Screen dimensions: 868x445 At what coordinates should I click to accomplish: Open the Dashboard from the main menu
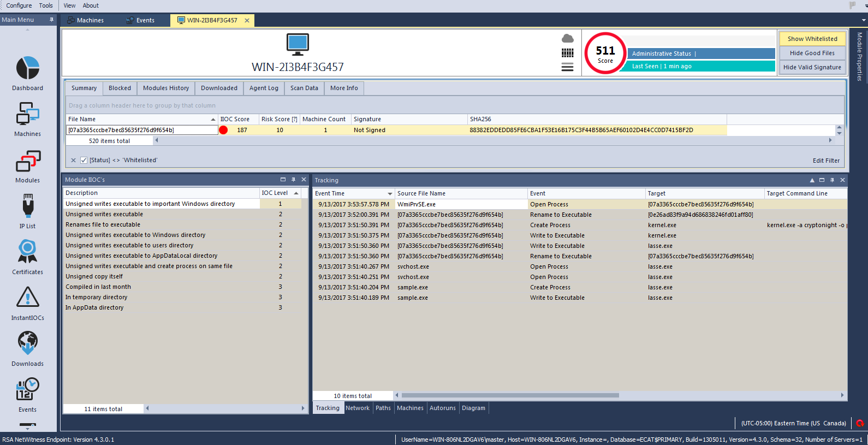tap(27, 69)
